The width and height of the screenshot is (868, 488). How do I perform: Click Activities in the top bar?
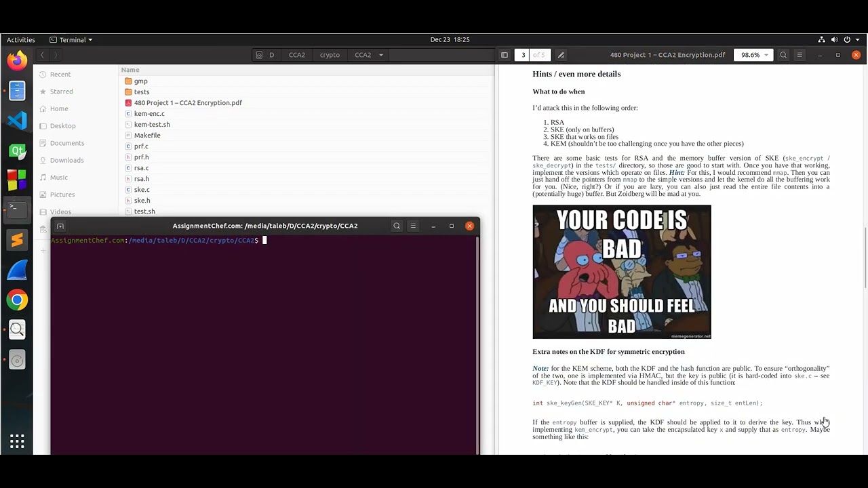click(x=20, y=39)
